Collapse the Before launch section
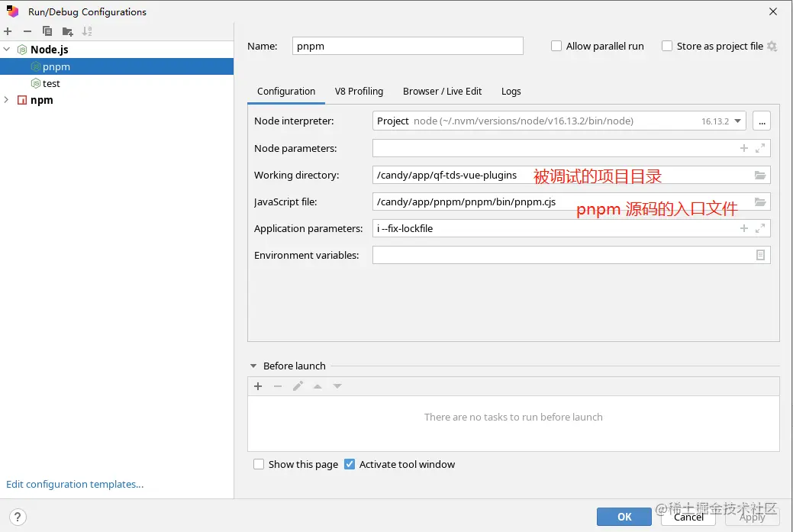Image resolution: width=793 pixels, height=532 pixels. (253, 366)
